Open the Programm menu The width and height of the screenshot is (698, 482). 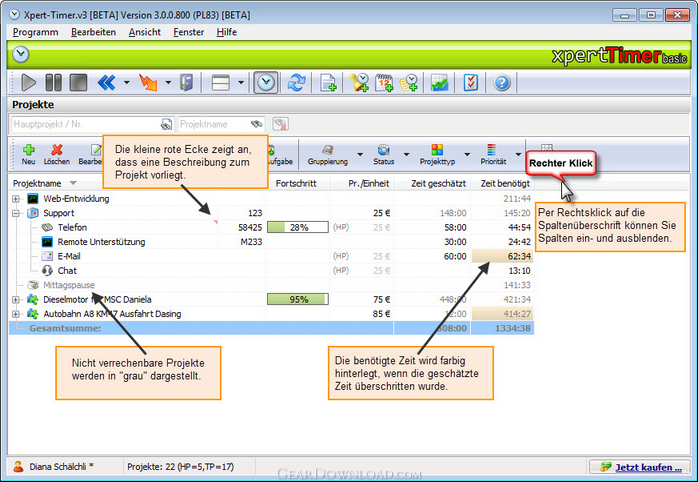36,32
